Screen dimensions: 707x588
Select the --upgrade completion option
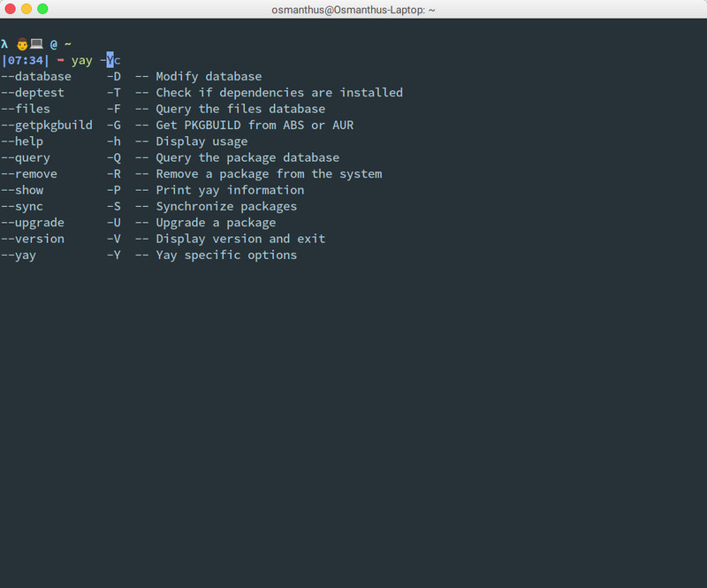tap(33, 223)
